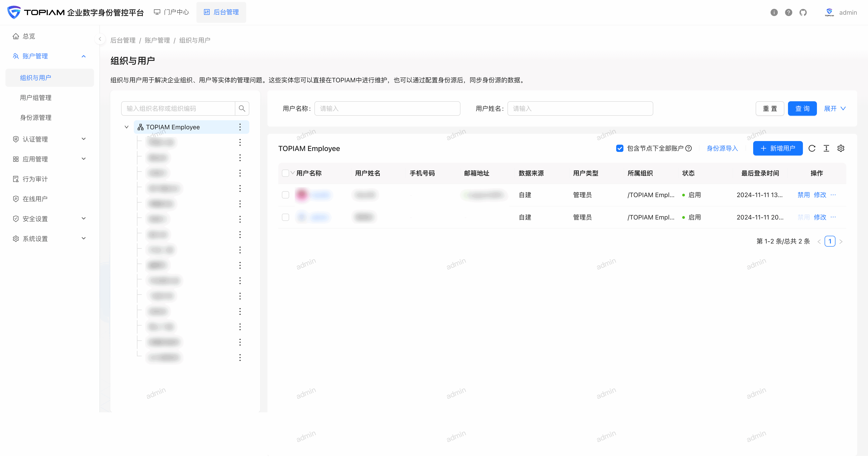Select all users header checkbox
This screenshot has height=467, width=868.
pyautogui.click(x=285, y=173)
